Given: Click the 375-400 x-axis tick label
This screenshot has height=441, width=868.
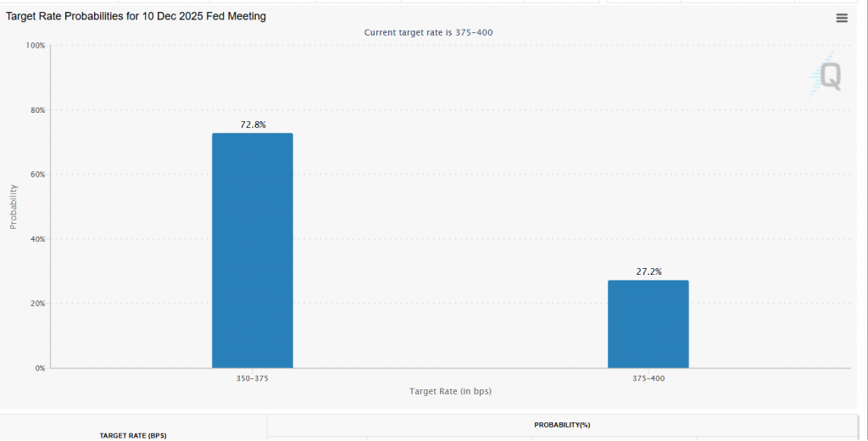Looking at the screenshot, I should coord(648,378).
